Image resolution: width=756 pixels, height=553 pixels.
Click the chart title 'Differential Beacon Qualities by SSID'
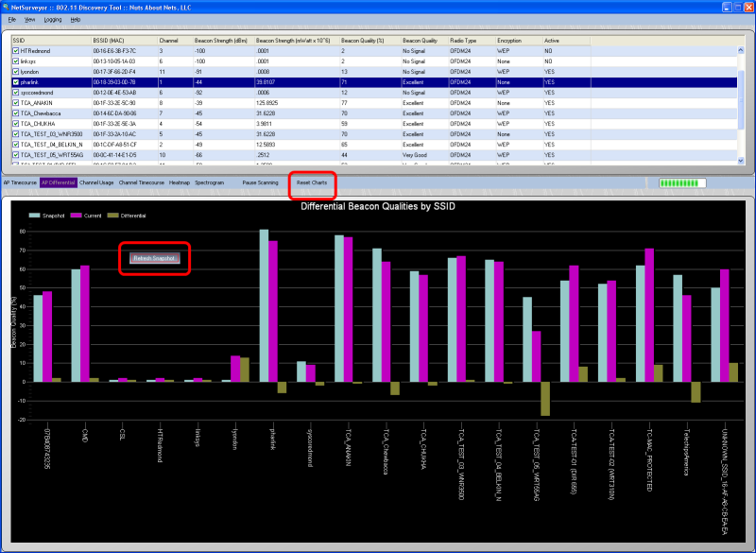tap(378, 206)
